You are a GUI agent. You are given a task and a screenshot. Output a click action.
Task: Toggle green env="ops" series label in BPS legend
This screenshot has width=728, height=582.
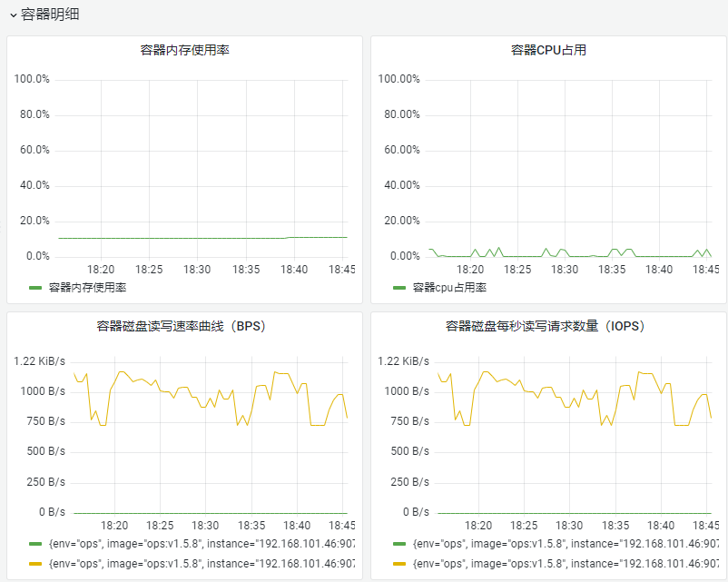[x=200, y=545]
